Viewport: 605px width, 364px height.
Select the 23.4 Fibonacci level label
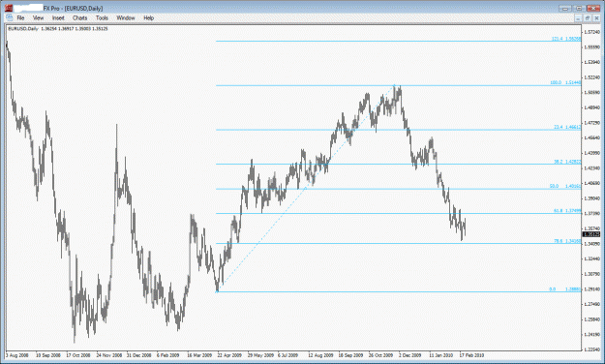click(x=567, y=127)
